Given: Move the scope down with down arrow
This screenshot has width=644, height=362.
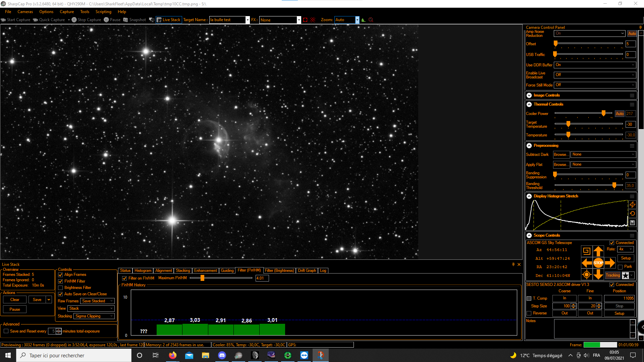Looking at the screenshot, I should tap(598, 275).
